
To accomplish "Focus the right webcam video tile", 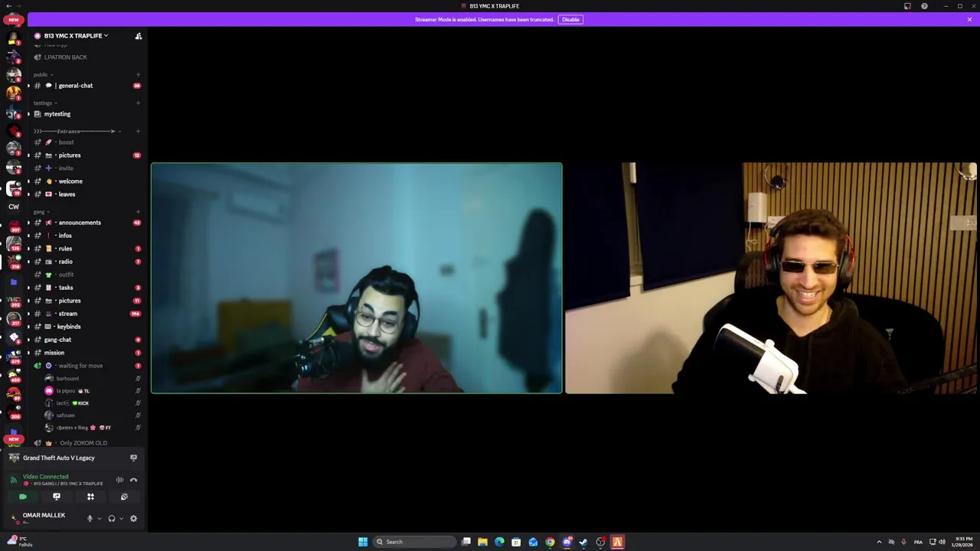I will 771,278.
